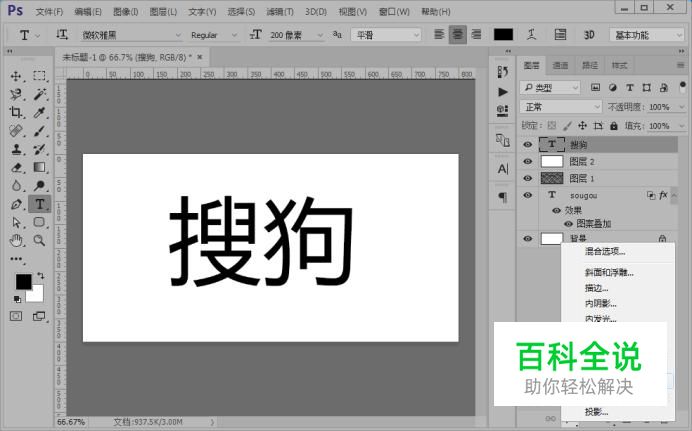Select the Magic Wand tool
Image resolution: width=692 pixels, height=431 pixels.
[x=39, y=94]
